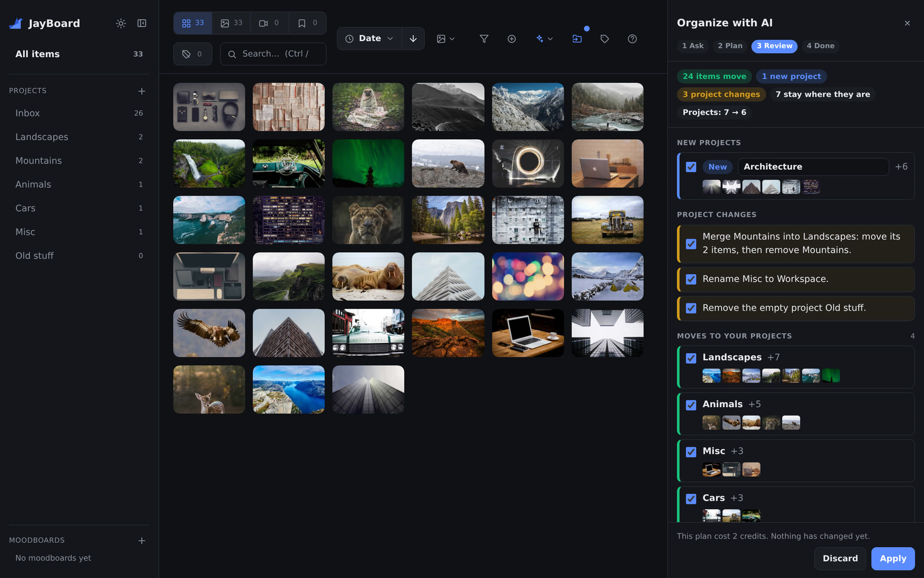This screenshot has height=578, width=924.
Task: Expand the AI sparkle dropdown chevron
Action: click(550, 39)
